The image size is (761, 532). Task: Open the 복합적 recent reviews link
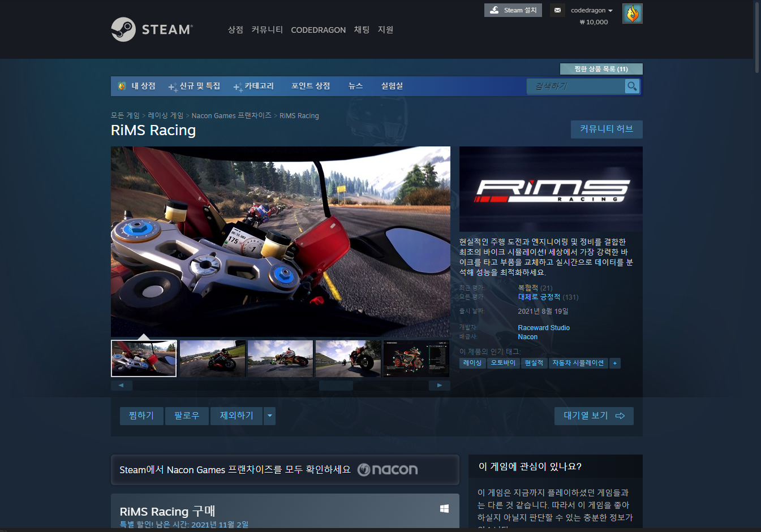coord(528,288)
